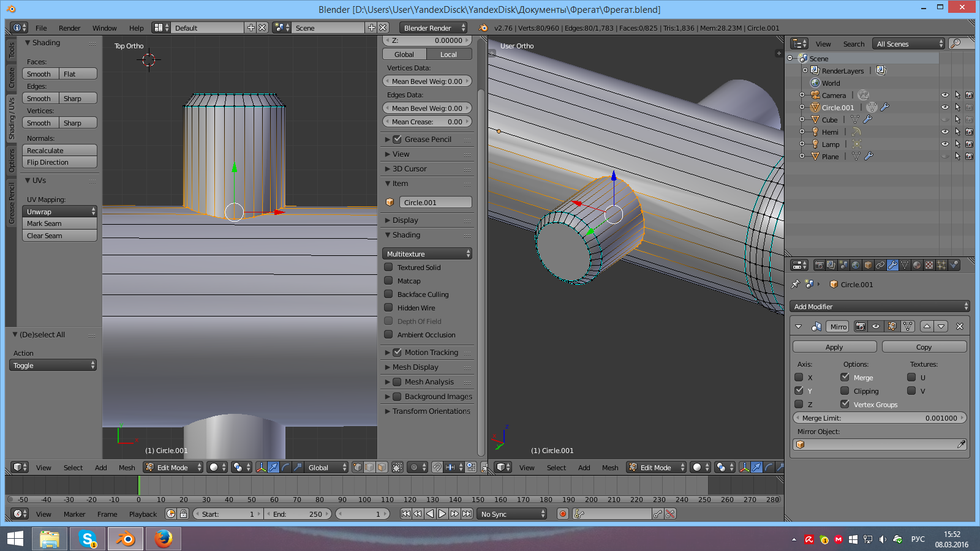980x551 pixels.
Task: Open the Mesh Data properties tab (triangle icon)
Action: pyautogui.click(x=905, y=265)
